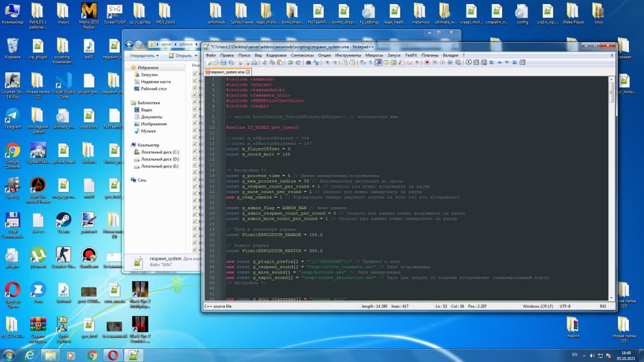644x362 pixels.
Task: Select the Metro 2033 Redux desktop icon
Action: point(89,15)
